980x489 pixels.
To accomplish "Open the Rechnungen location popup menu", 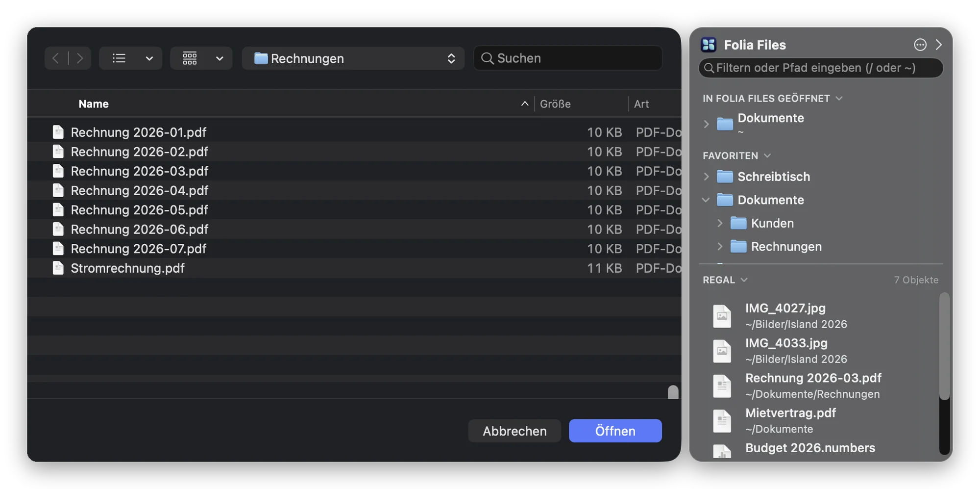I will (353, 58).
